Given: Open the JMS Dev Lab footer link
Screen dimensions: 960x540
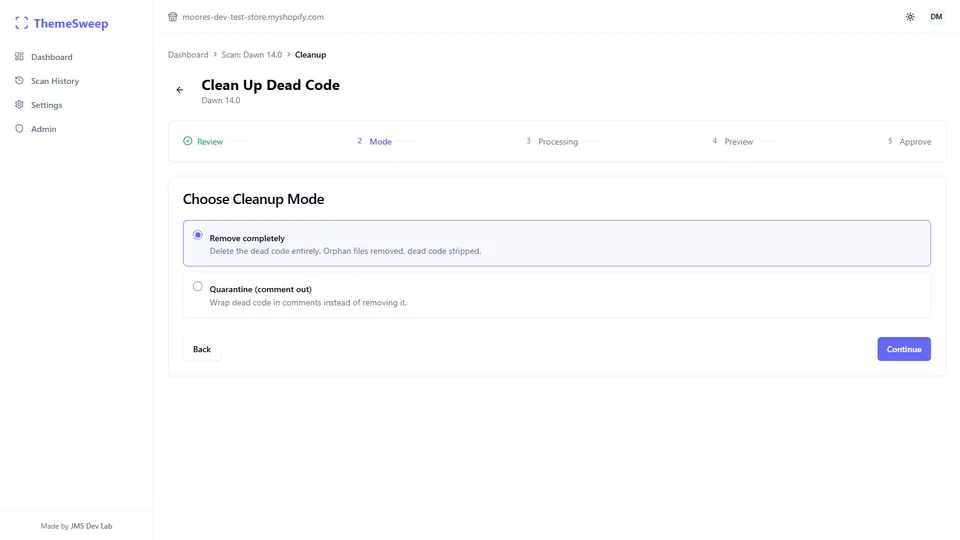Looking at the screenshot, I should pos(91,526).
